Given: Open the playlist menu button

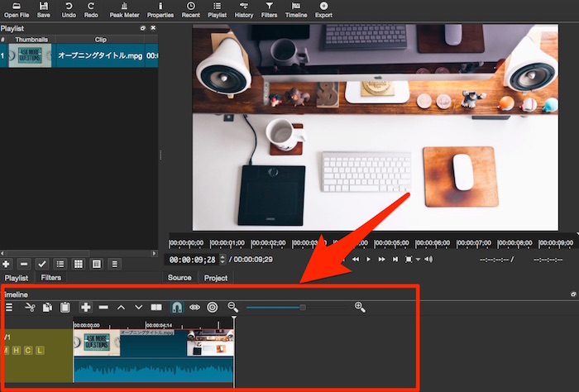Looking at the screenshot, I should 115,263.
